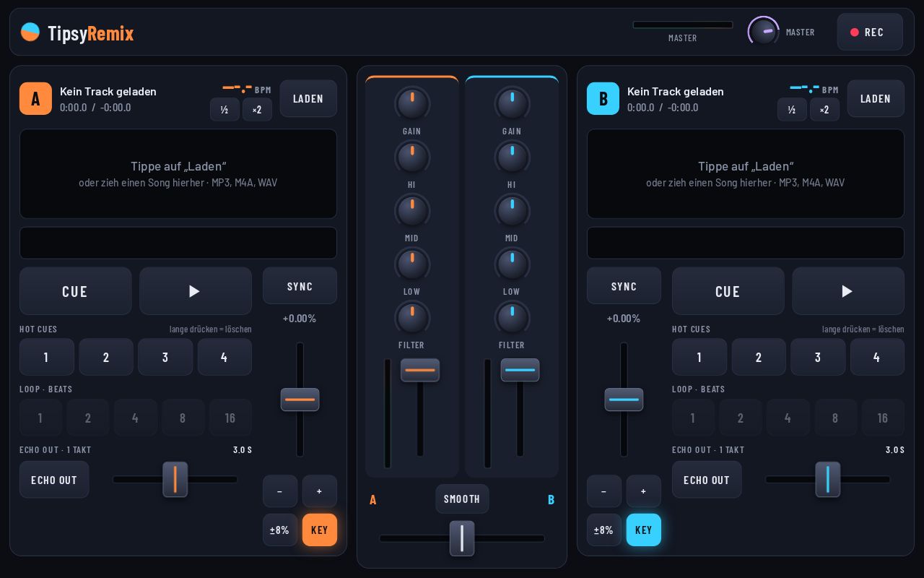Toggle SYNC on deck A
This screenshot has width=924, height=578.
(x=300, y=286)
